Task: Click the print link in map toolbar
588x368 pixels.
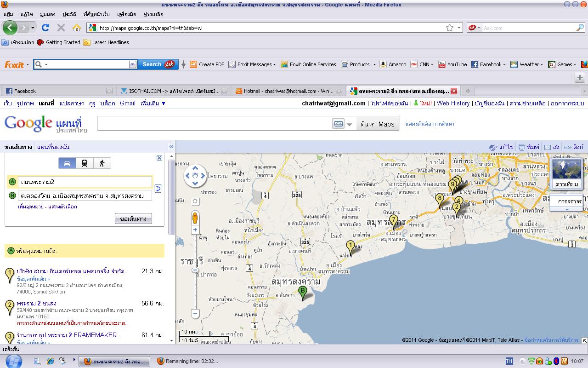Action: click(x=529, y=147)
